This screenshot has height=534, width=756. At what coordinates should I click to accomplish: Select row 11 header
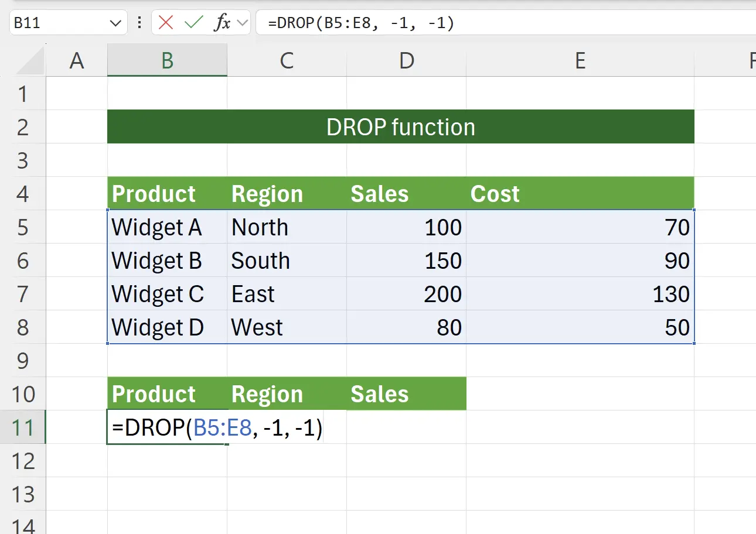(23, 427)
